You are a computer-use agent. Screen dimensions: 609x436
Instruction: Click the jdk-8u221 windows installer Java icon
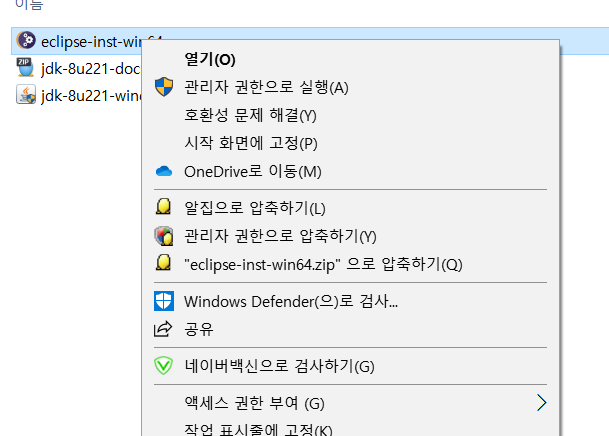tap(26, 95)
